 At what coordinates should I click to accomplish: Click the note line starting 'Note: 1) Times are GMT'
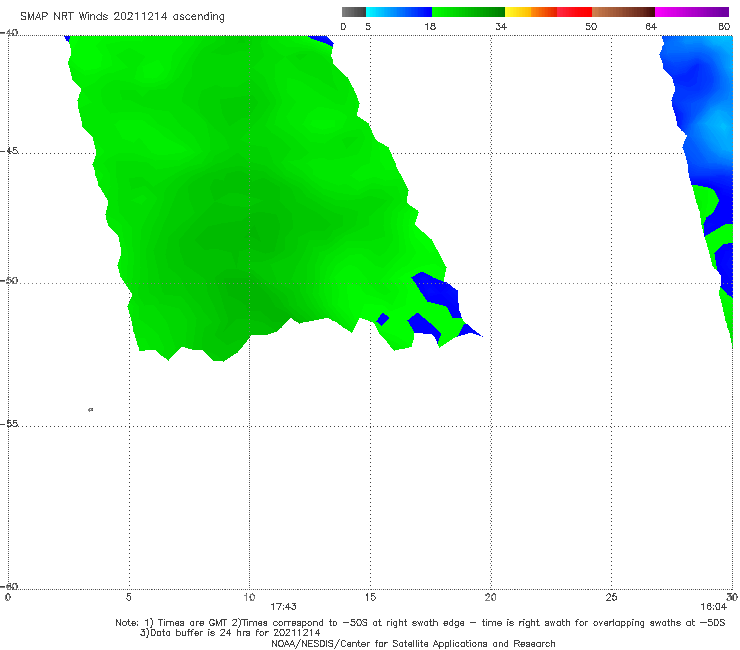point(420,623)
